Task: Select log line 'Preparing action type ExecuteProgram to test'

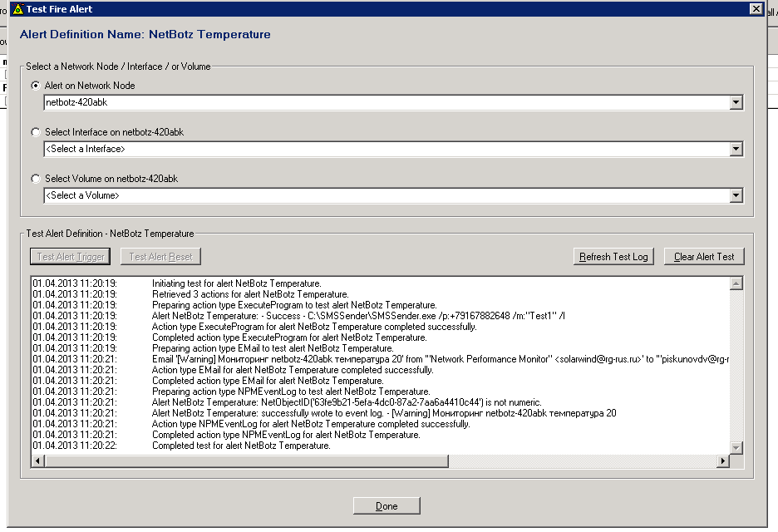Action: (294, 305)
